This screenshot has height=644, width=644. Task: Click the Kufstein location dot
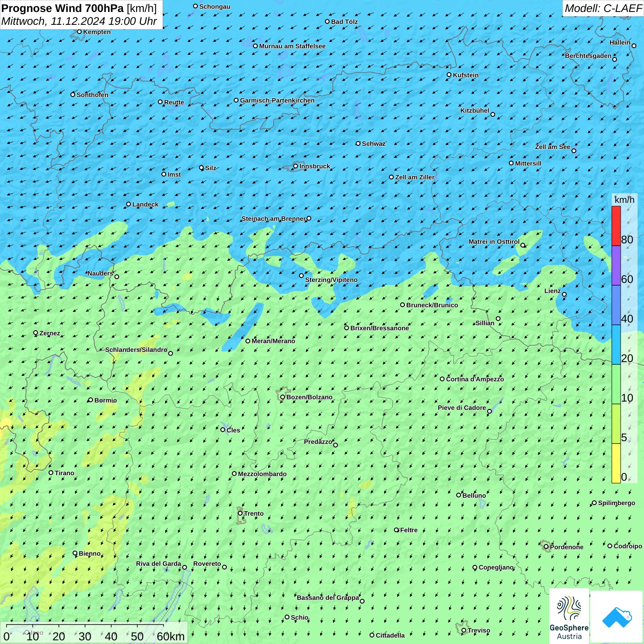[x=449, y=75]
